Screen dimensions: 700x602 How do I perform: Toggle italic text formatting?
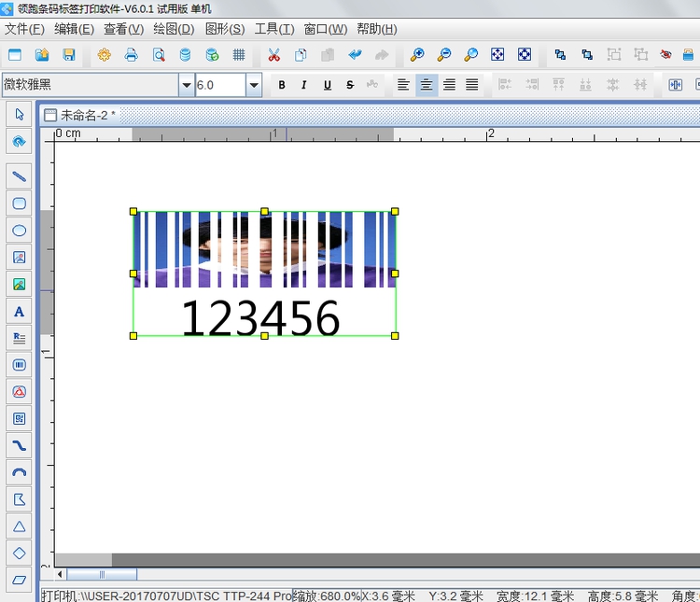click(304, 85)
